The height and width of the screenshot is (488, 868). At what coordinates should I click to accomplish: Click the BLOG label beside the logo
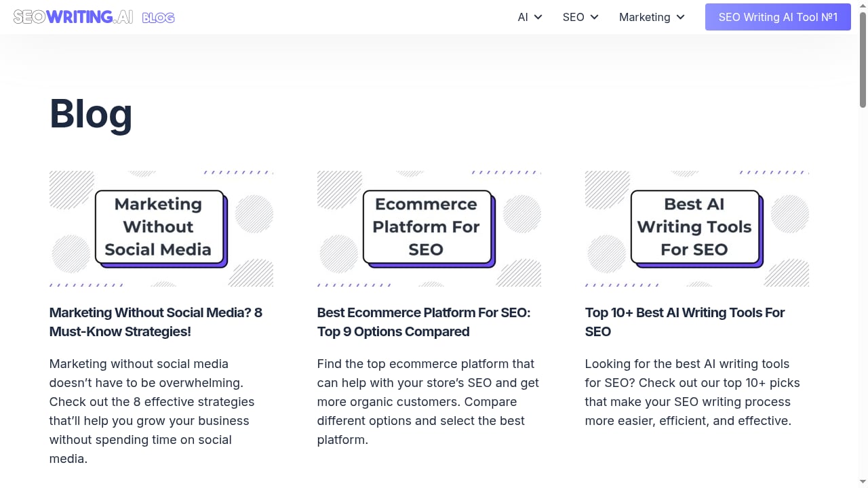pyautogui.click(x=159, y=18)
